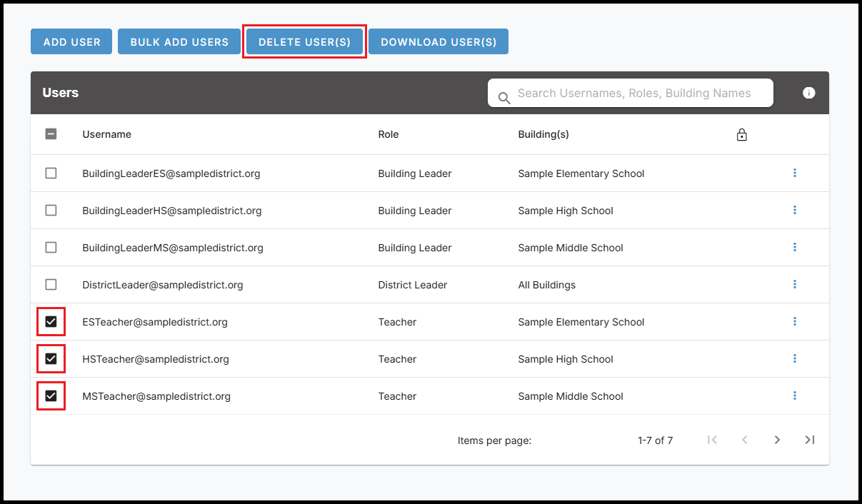Image resolution: width=862 pixels, height=504 pixels.
Task: Open three-dot menu for ESTeacher row
Action: (794, 321)
